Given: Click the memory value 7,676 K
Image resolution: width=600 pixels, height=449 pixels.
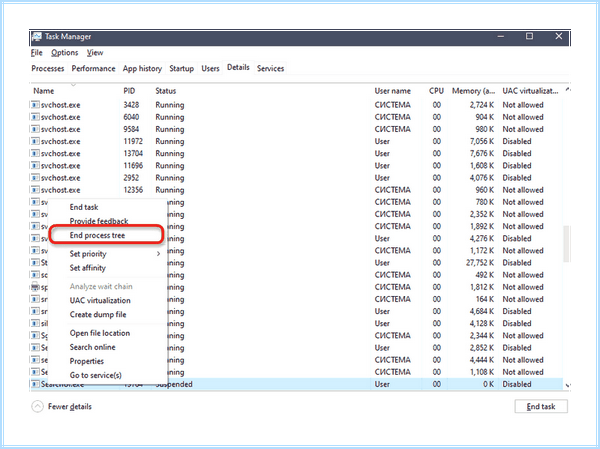Looking at the screenshot, I should pos(482,153).
